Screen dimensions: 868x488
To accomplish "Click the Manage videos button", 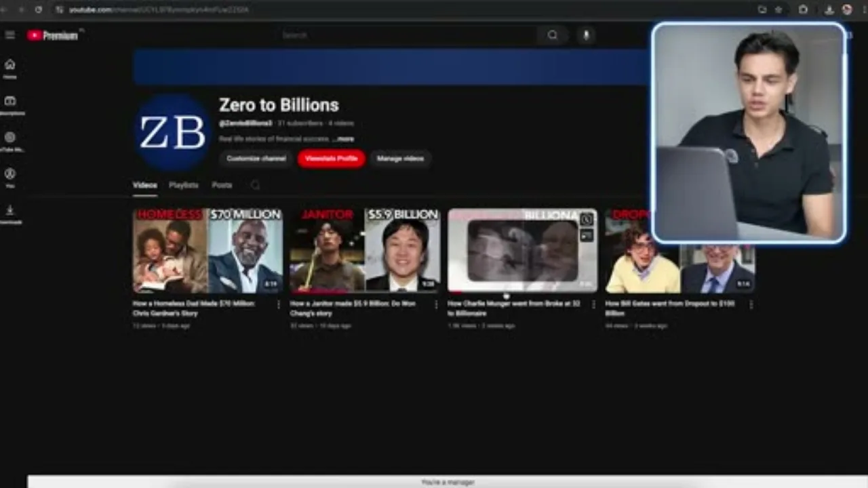I will (400, 159).
